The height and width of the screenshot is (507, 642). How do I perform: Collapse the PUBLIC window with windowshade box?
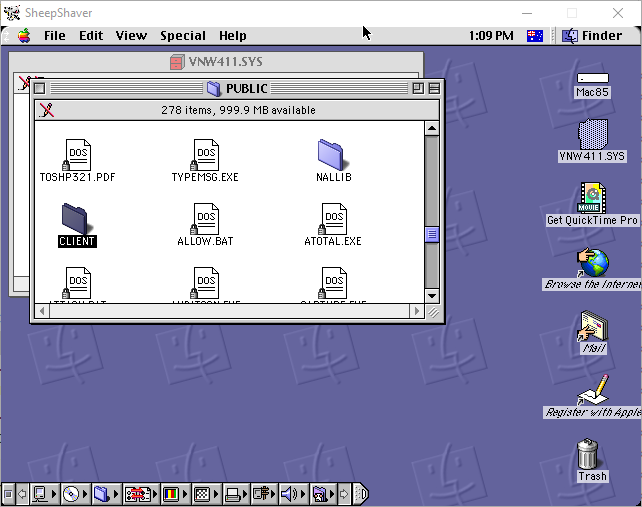pyautogui.click(x=434, y=88)
